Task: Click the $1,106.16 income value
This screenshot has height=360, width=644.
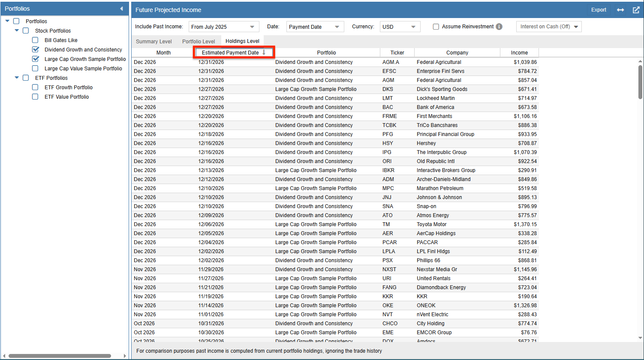Action: 525,116
